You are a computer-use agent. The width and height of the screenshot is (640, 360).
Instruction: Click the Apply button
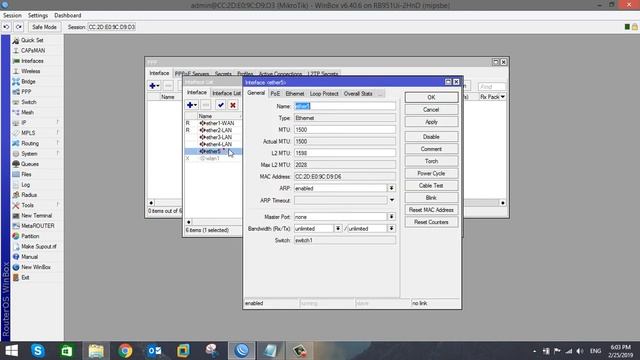click(x=431, y=122)
